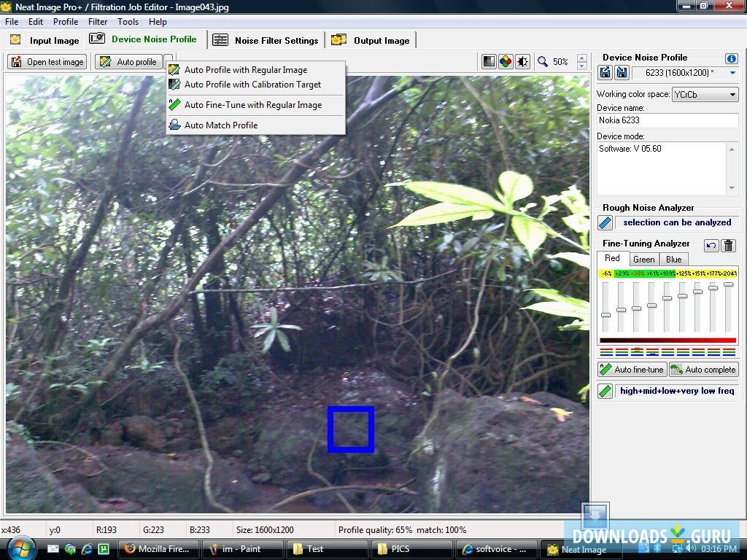Viewport: 747px width, 560px height.
Task: Open the Profile menu
Action: point(65,22)
